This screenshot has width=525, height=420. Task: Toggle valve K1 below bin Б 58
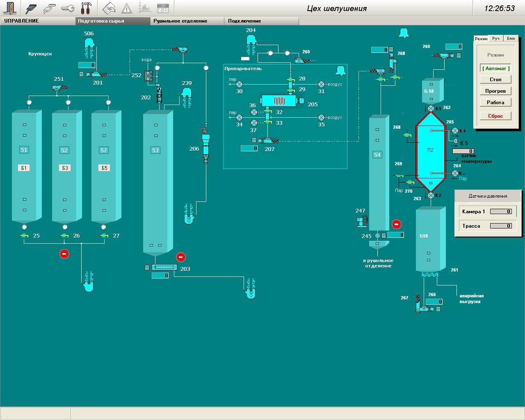pyautogui.click(x=431, y=108)
